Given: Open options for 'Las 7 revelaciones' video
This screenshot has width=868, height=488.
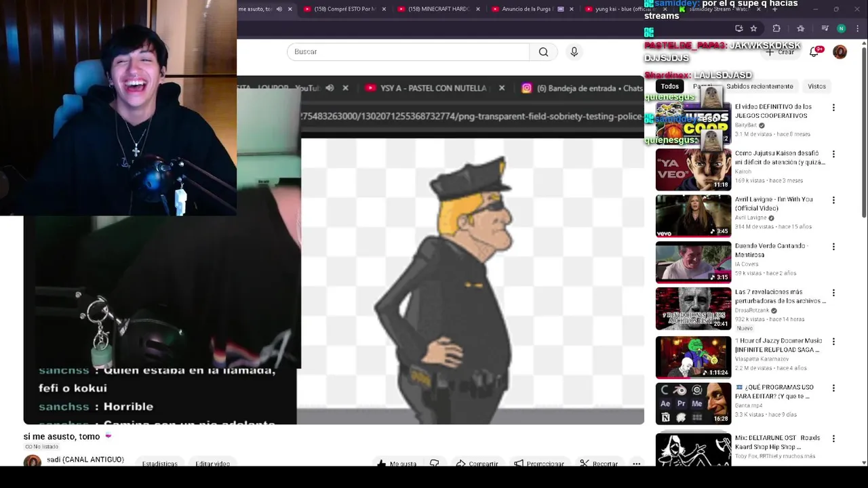Looking at the screenshot, I should pyautogui.click(x=833, y=293).
